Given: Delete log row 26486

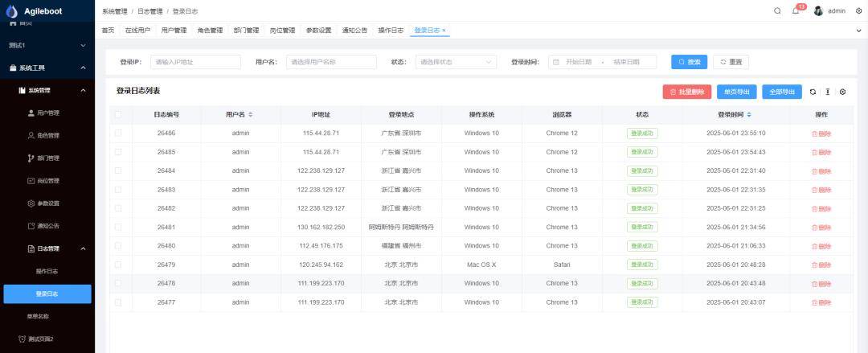Looking at the screenshot, I should click(821, 133).
